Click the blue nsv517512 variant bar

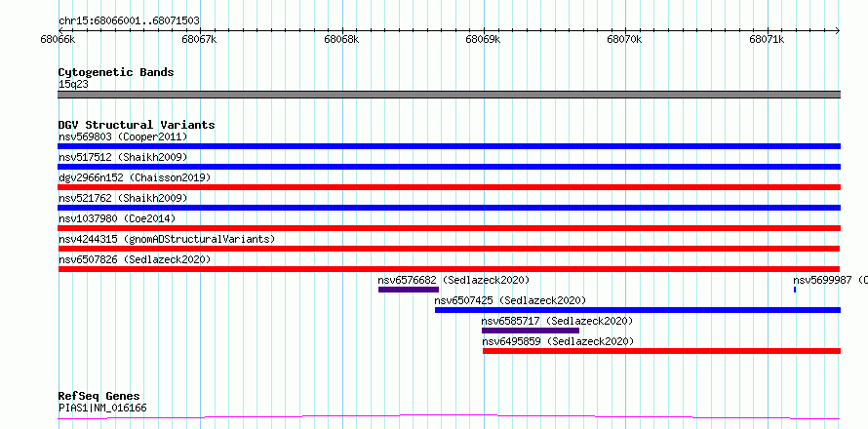coord(449,167)
